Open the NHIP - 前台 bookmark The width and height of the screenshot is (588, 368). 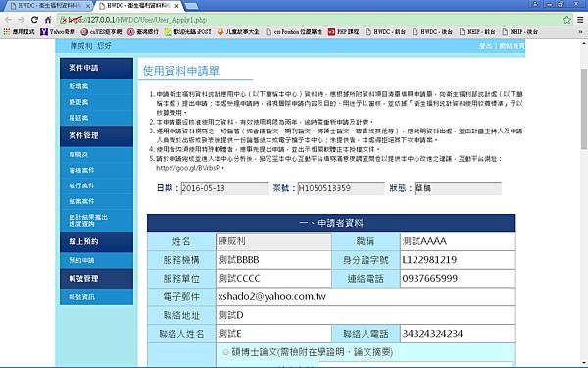click(477, 32)
